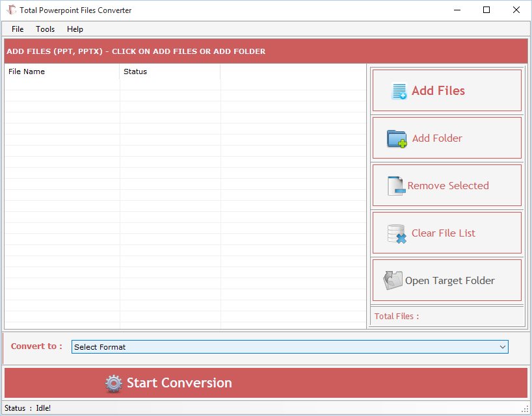
Task: Click the Add Files button label
Action: pyautogui.click(x=438, y=91)
